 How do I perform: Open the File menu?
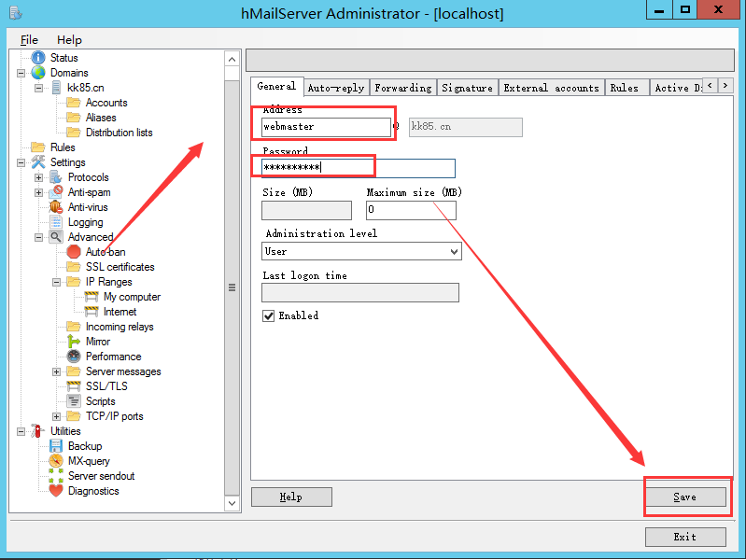point(29,40)
